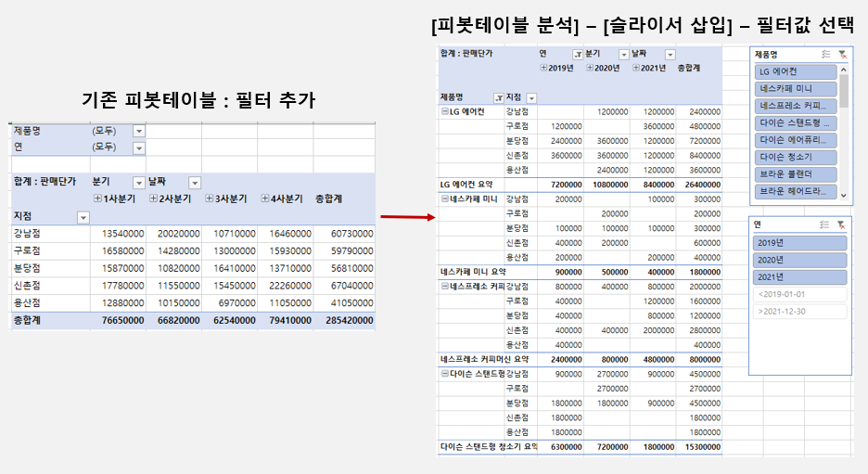Select cell 10800000 in LG 에어컨 요약 row

click(606, 185)
